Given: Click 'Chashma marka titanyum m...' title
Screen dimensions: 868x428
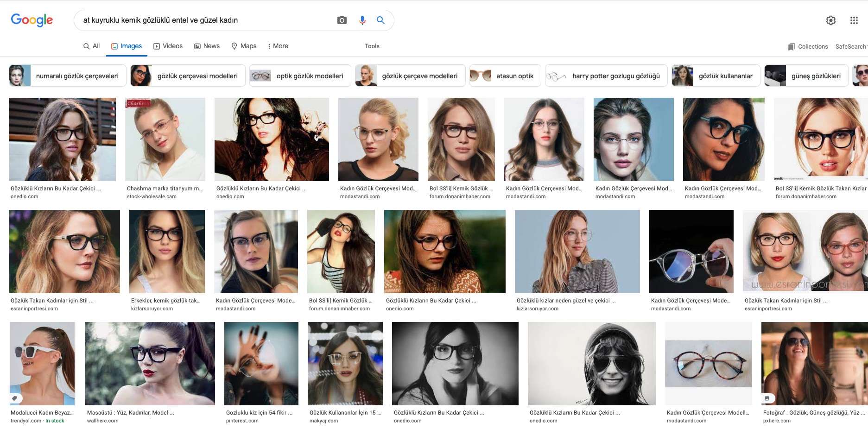Looking at the screenshot, I should coord(165,189).
